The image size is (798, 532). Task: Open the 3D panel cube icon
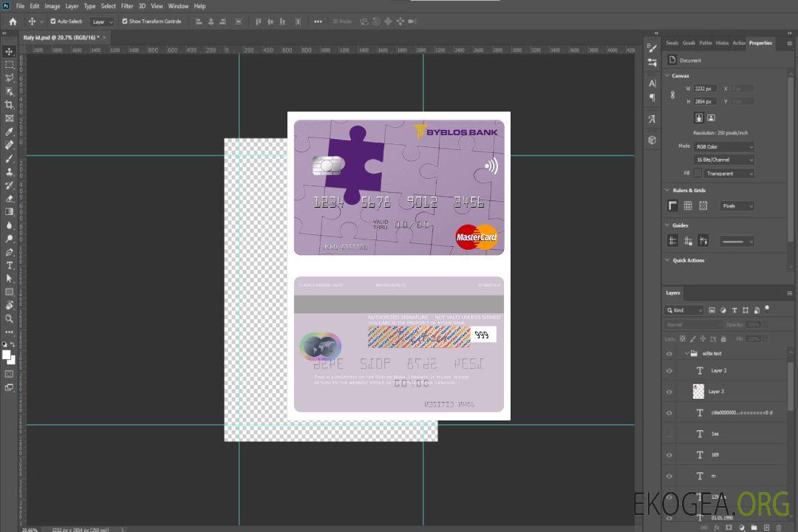coord(652,140)
